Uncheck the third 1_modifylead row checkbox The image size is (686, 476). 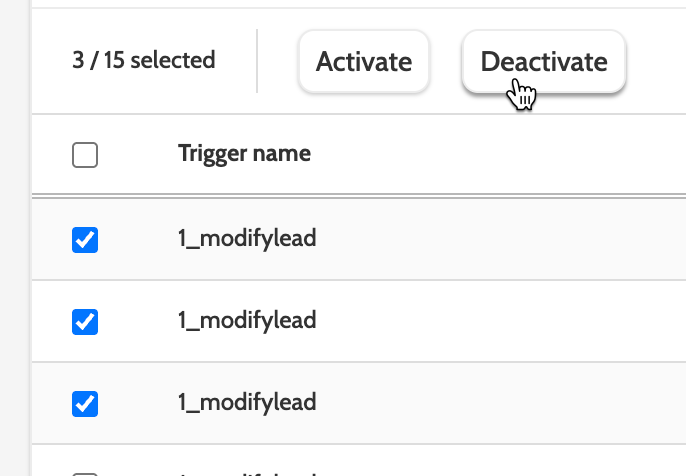[x=86, y=402]
